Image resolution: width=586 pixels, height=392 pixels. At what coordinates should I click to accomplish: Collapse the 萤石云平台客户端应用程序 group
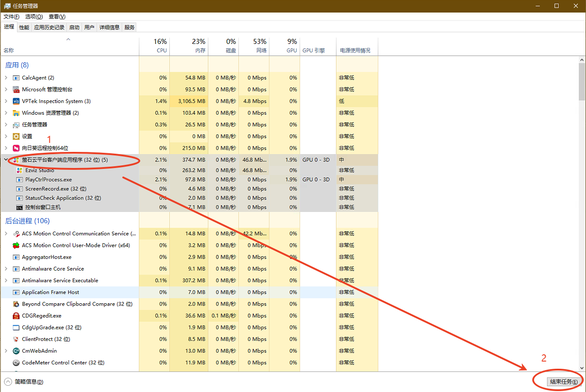pyautogui.click(x=6, y=160)
